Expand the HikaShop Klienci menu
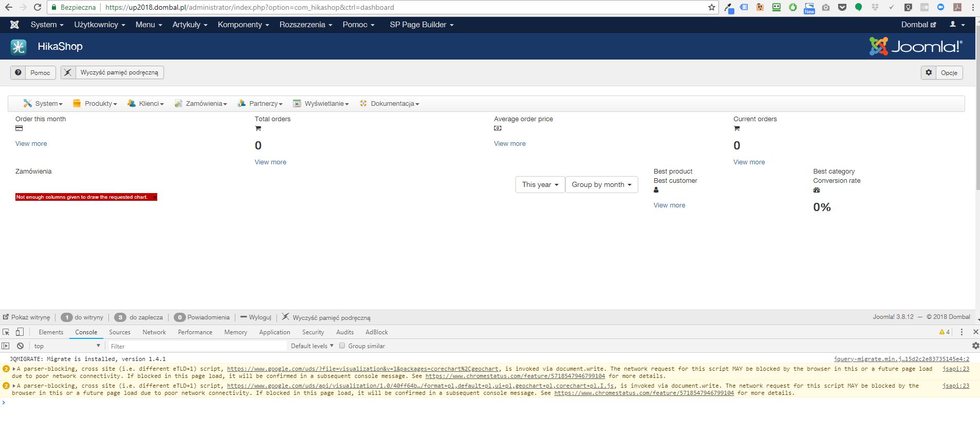Viewport: 980px width, 437px height. pos(145,104)
